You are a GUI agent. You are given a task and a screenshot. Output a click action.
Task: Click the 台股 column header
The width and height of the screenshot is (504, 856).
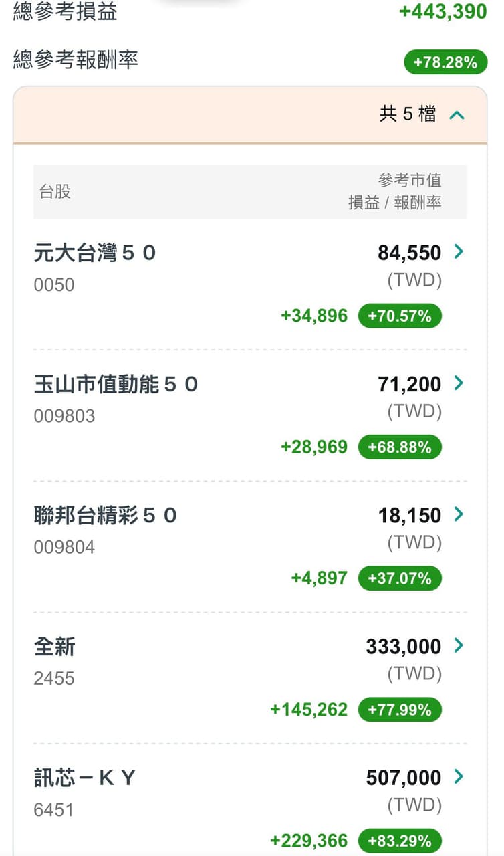pos(55,192)
